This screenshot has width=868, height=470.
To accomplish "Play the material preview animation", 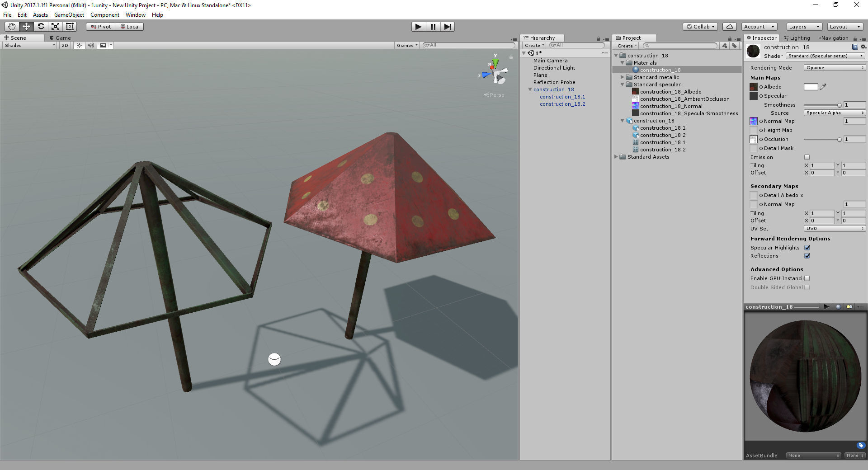I will pos(826,307).
